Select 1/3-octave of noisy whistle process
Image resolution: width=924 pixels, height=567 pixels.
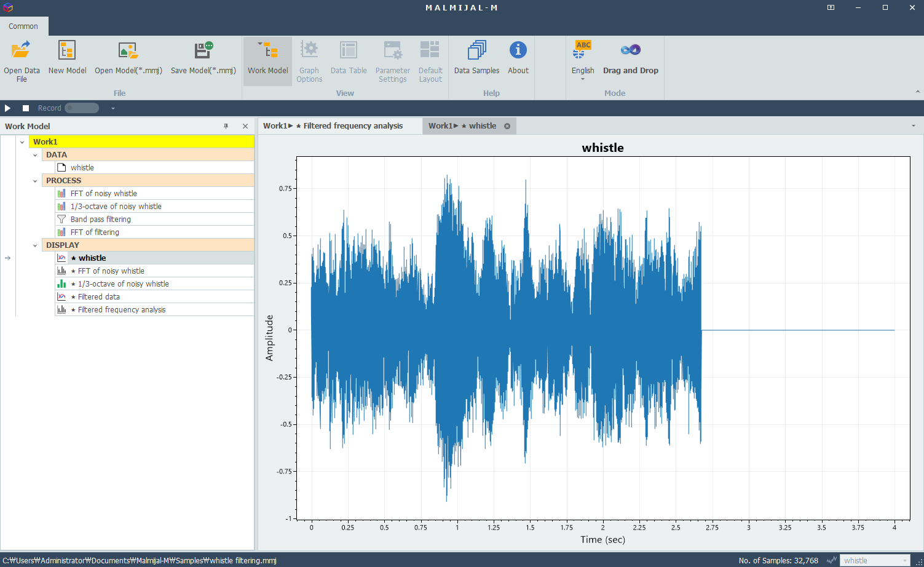pyautogui.click(x=154, y=207)
